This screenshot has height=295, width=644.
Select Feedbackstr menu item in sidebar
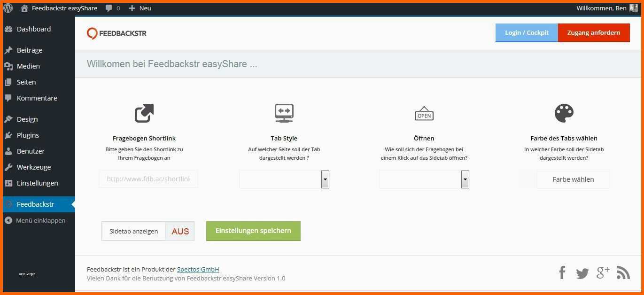[x=39, y=204]
